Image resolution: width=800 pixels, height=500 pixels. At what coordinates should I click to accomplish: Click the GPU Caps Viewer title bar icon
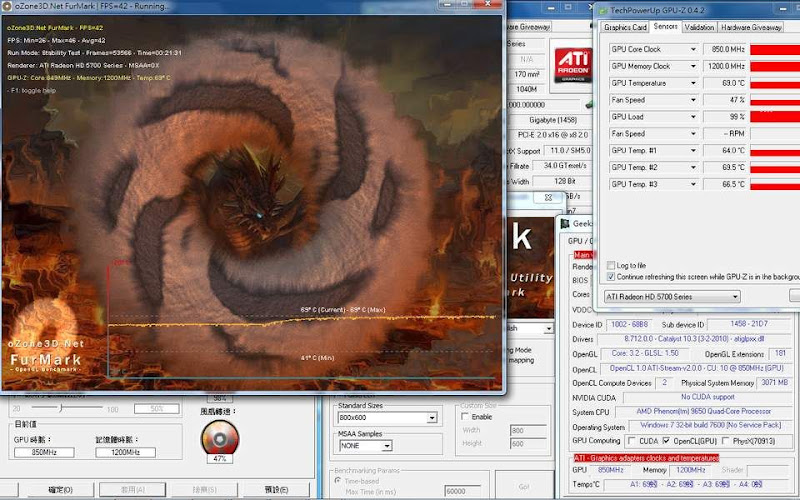pos(565,223)
